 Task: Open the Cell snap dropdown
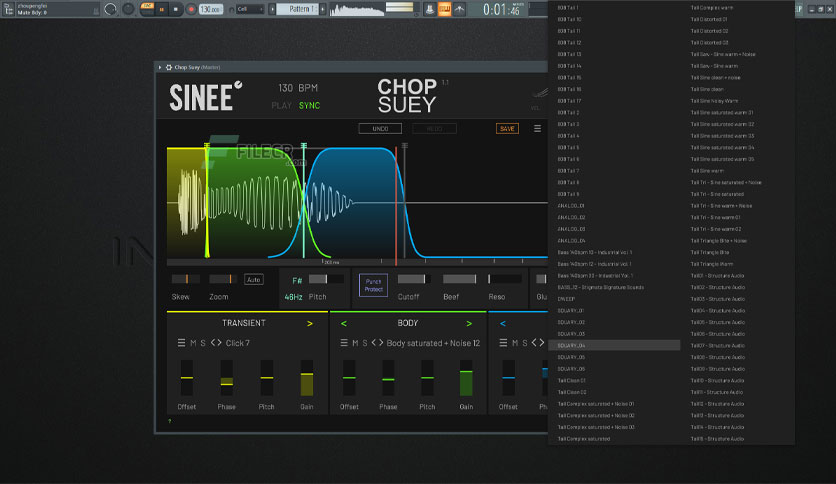click(x=250, y=9)
